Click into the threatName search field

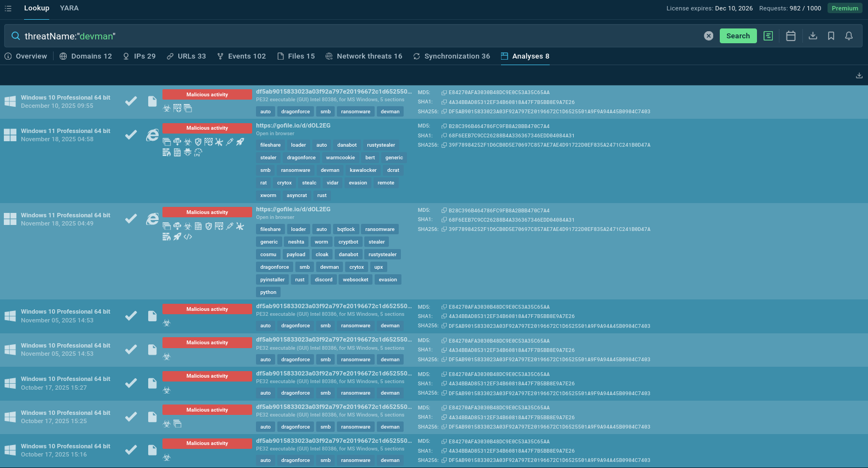(x=361, y=36)
